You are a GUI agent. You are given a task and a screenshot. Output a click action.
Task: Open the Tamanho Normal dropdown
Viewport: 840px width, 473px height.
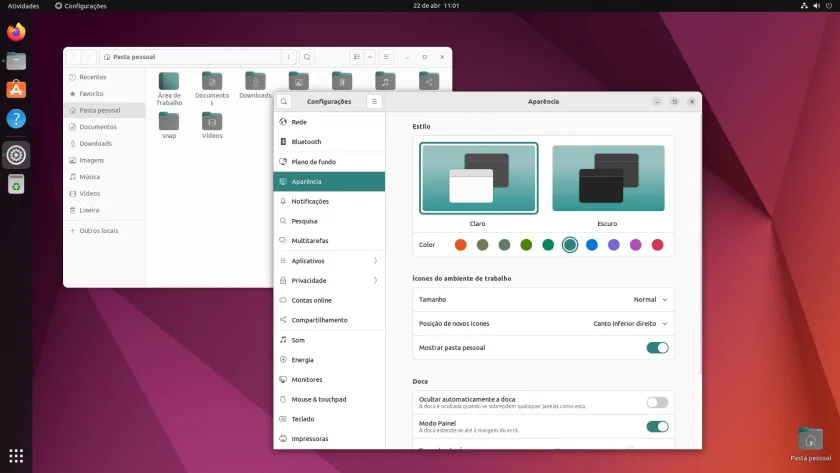[650, 299]
